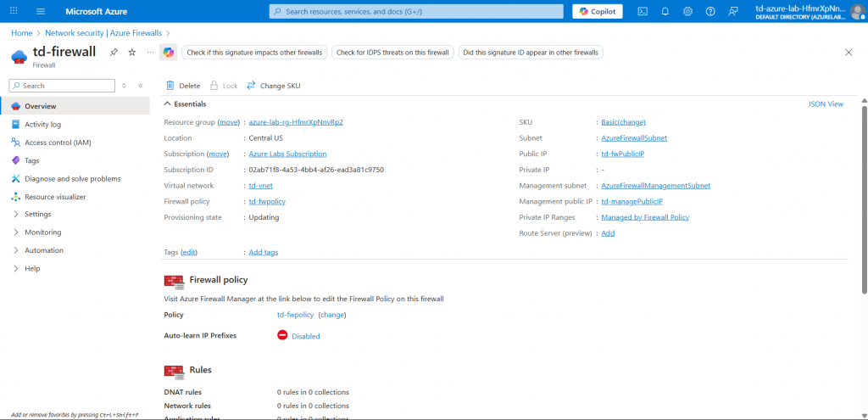Click the Firewall policy section icon
This screenshot has height=420, width=868.
click(x=175, y=282)
